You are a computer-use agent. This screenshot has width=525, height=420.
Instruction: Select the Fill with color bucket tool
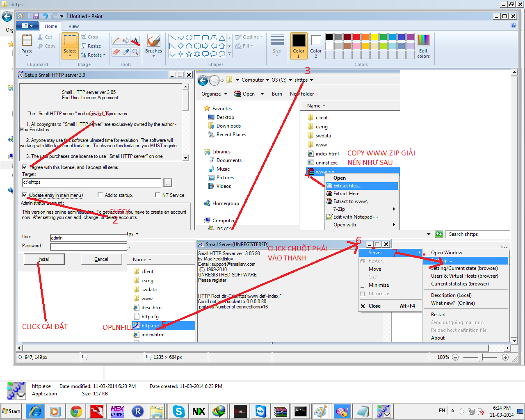click(x=126, y=40)
